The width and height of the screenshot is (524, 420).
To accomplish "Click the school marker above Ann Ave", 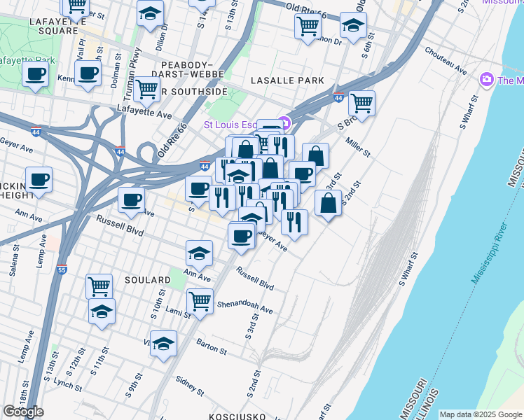I will coord(199,253).
